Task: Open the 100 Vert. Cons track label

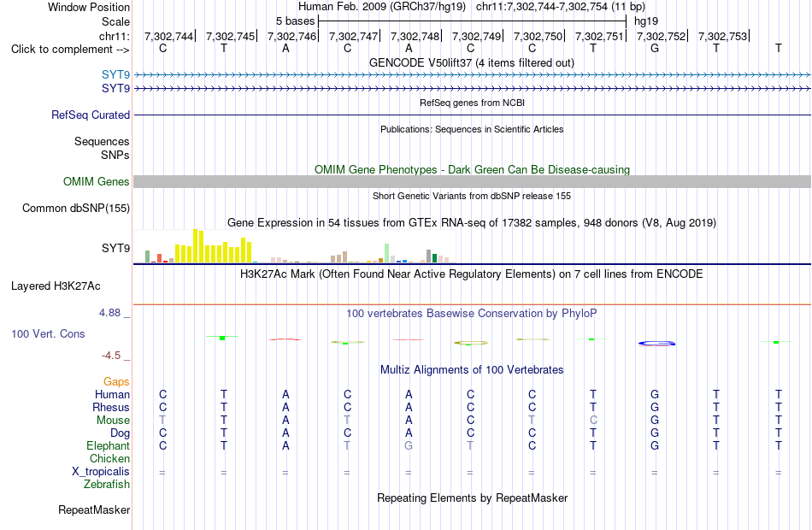Action: pos(48,334)
